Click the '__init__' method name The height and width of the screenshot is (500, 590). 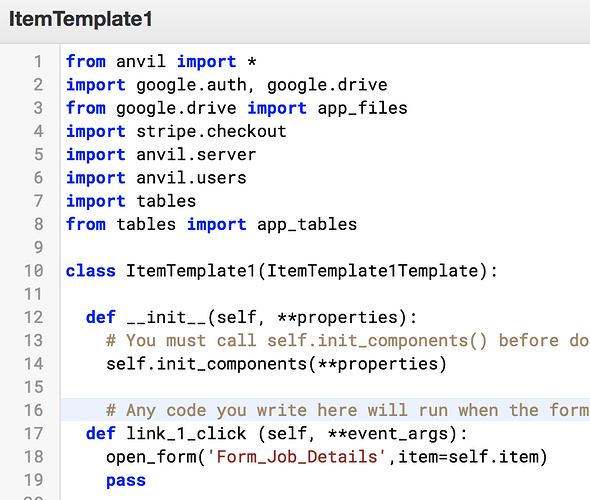[x=166, y=318]
